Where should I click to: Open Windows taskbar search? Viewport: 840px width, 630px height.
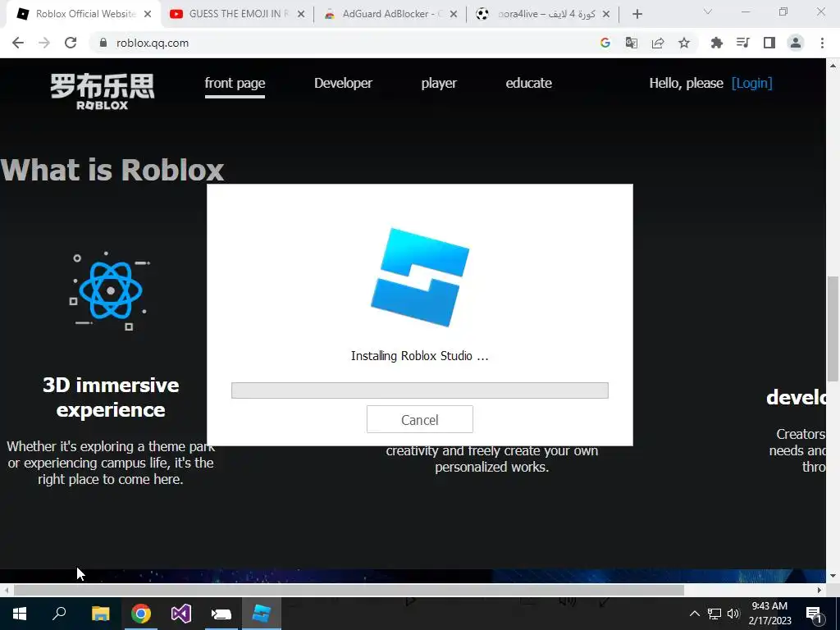click(x=59, y=614)
